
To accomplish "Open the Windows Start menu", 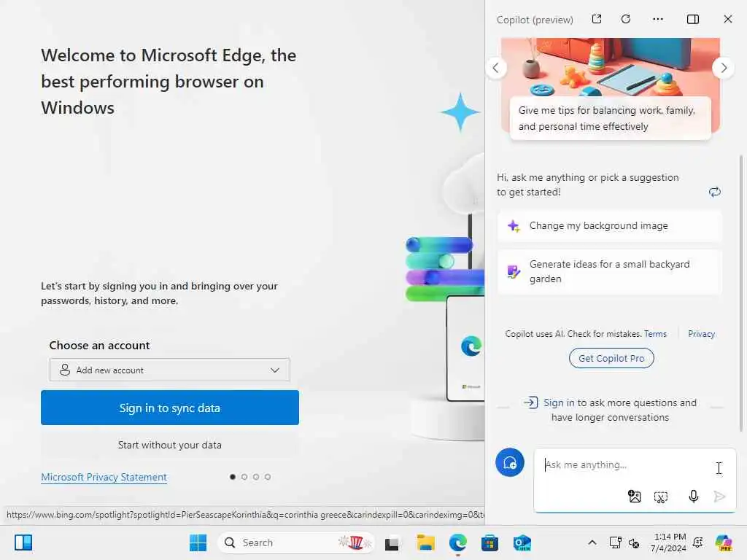I will click(198, 542).
